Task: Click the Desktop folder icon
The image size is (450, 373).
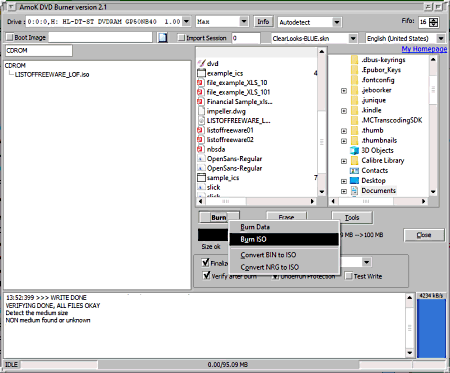Action: (354, 181)
